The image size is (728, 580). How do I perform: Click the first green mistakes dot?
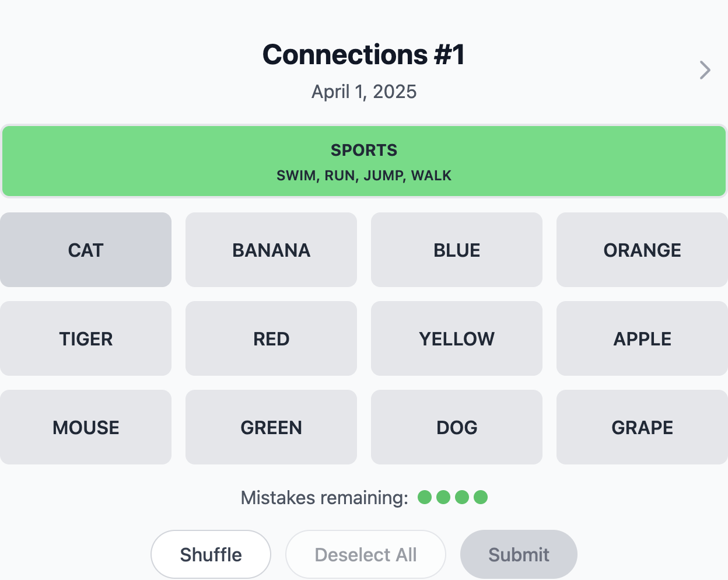tap(425, 498)
